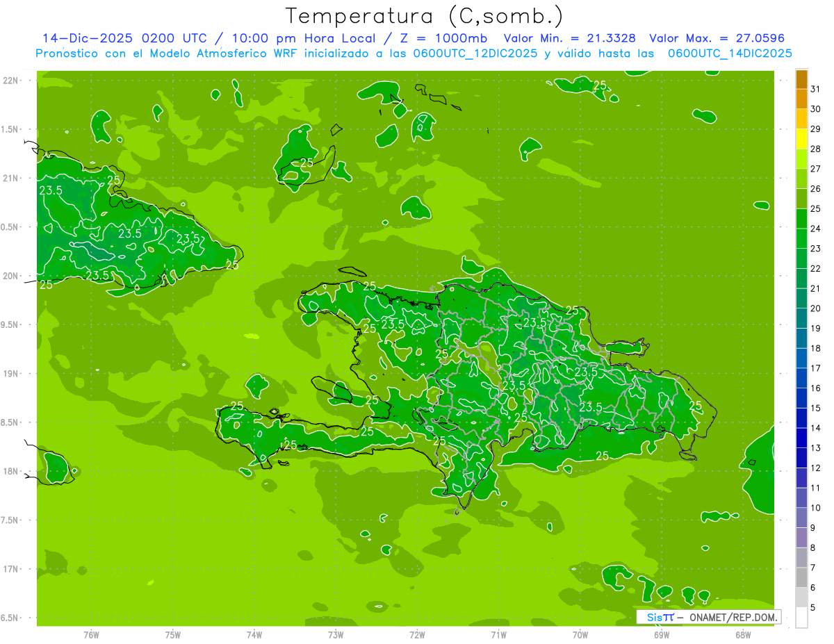The width and height of the screenshot is (834, 644).
Task: Click the "74W" longitude label
Action: tap(254, 634)
